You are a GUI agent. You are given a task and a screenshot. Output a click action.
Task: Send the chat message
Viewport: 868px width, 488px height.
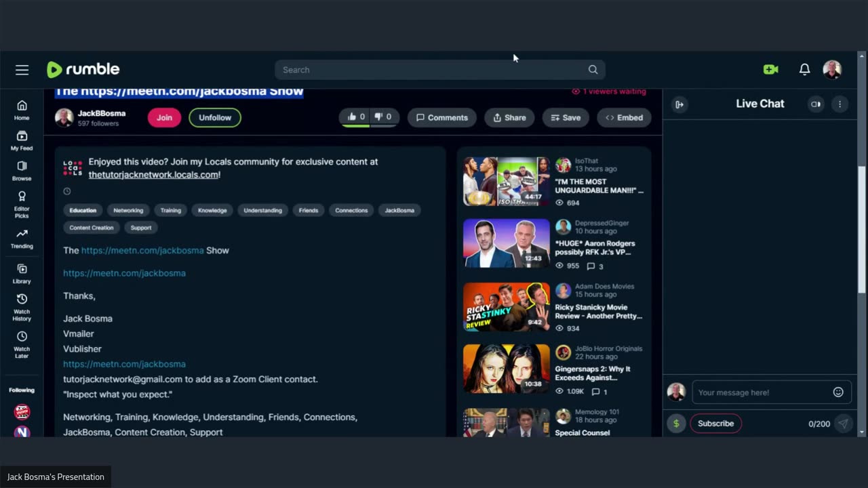click(843, 424)
